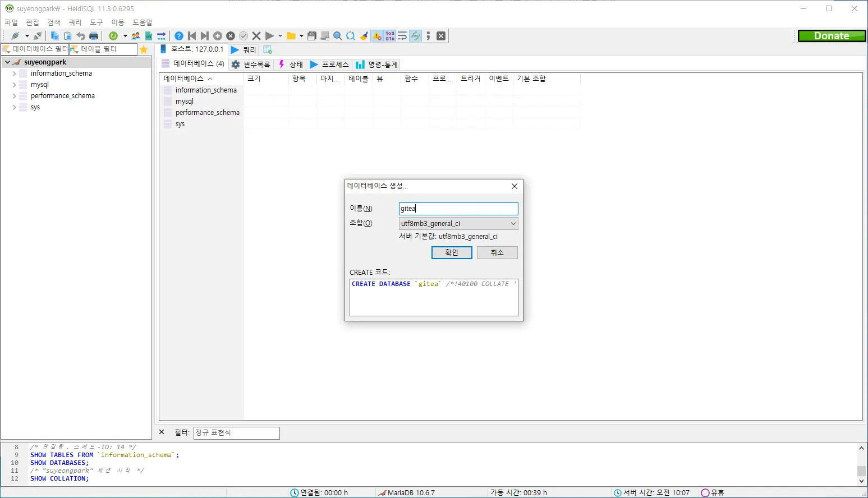Click the green Donate button
This screenshot has width=868, height=498.
click(x=832, y=36)
